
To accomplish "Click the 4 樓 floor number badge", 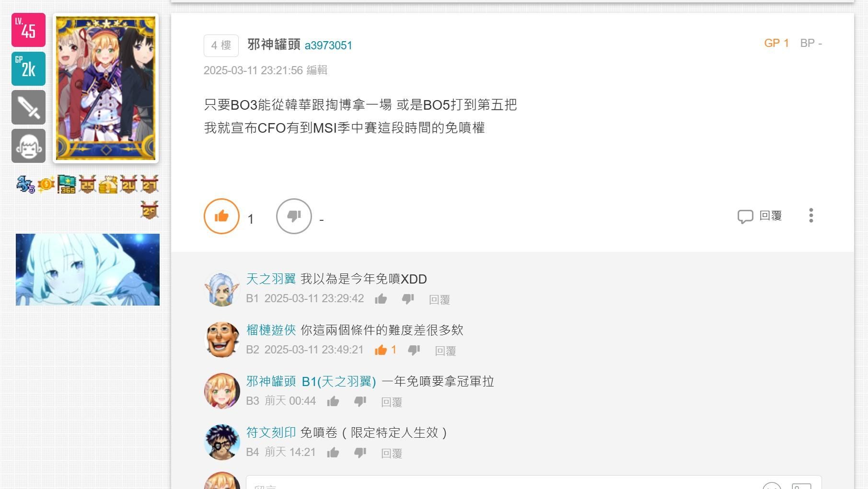I will (x=221, y=45).
